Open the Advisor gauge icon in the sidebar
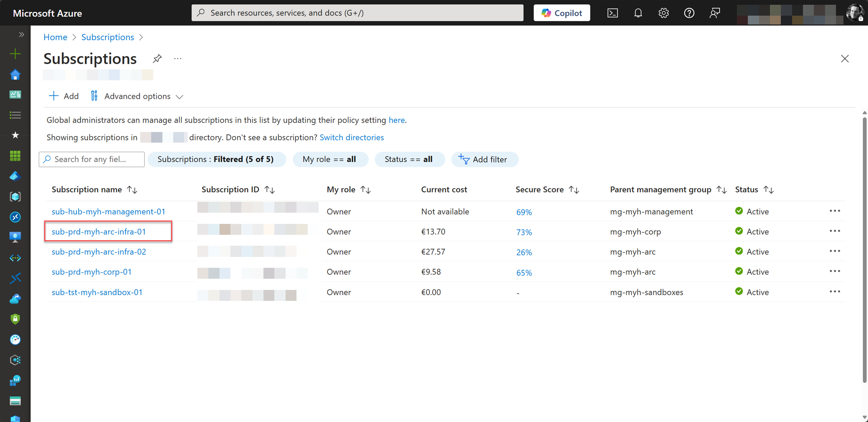The width and height of the screenshot is (868, 422). click(15, 340)
